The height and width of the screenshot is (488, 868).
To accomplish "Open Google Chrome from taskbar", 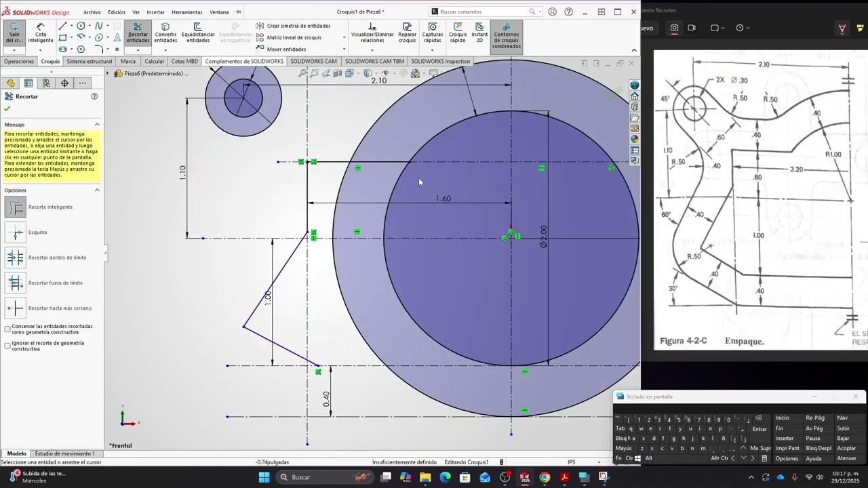I will pos(545,477).
